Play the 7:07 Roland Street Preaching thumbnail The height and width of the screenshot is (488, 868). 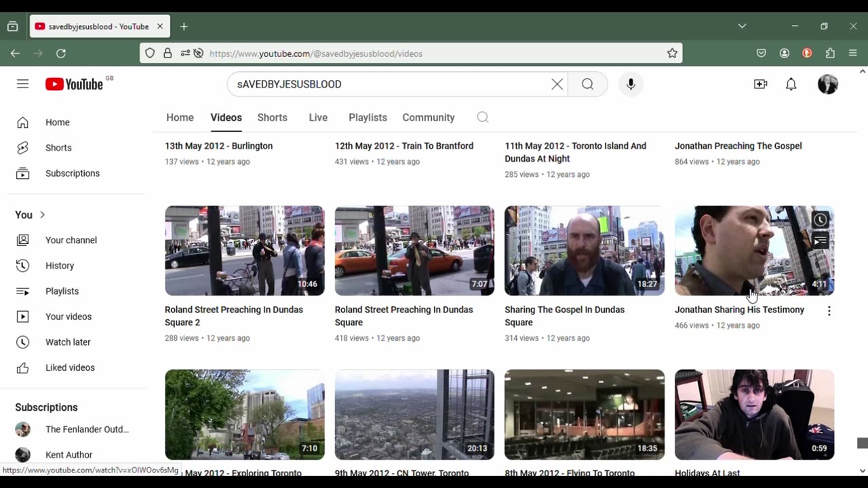[414, 251]
